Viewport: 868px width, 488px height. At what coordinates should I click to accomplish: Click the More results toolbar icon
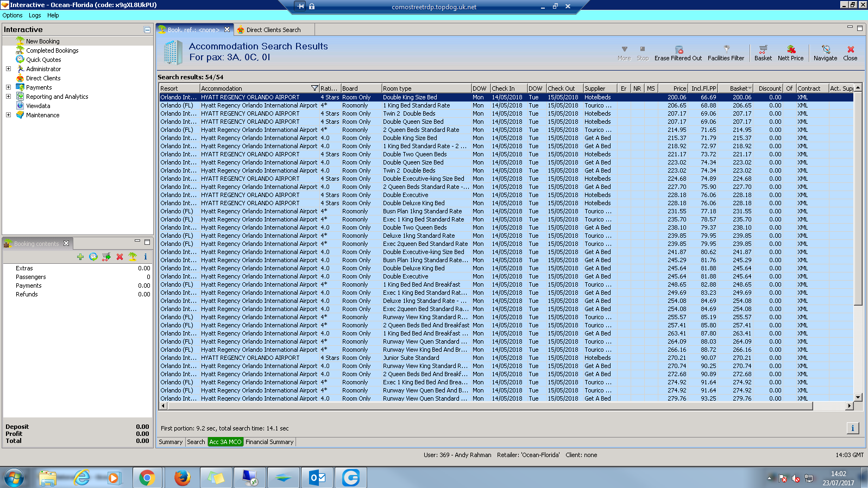pos(624,53)
